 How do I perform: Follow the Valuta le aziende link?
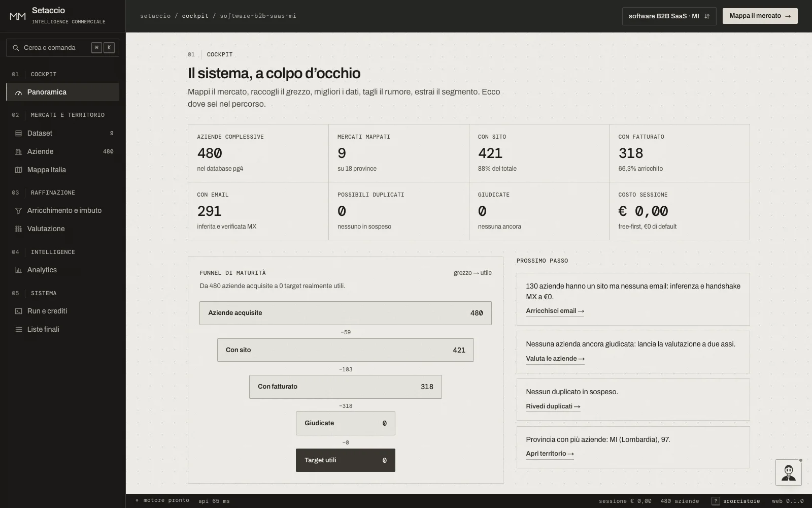pyautogui.click(x=555, y=359)
